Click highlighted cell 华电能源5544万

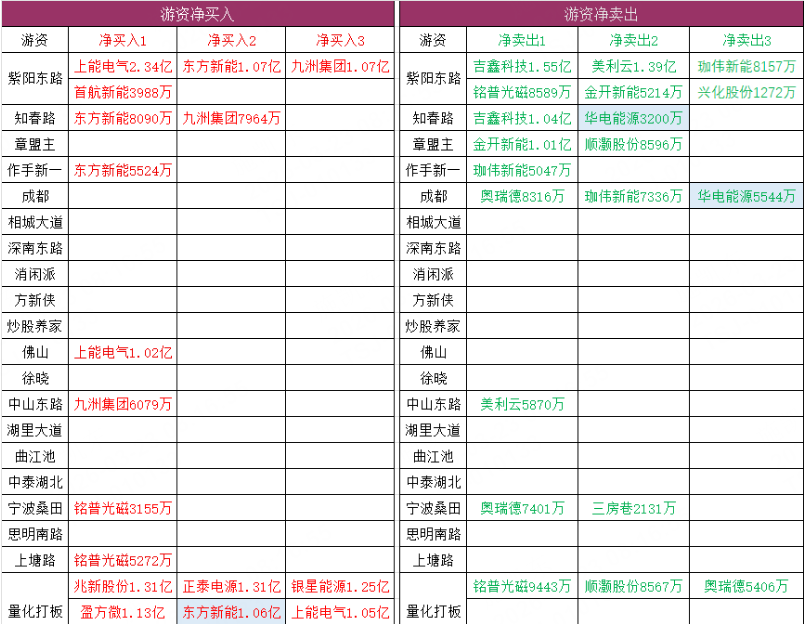pyautogui.click(x=747, y=196)
